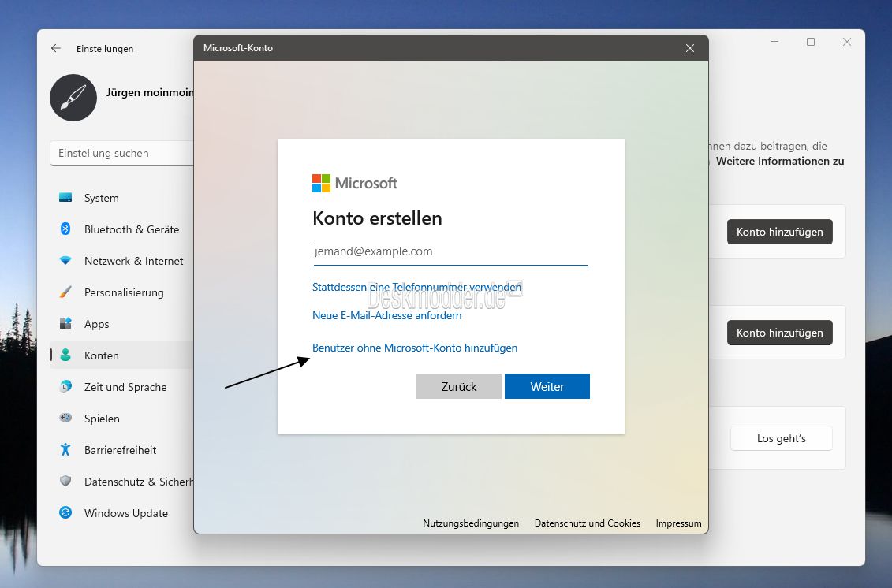Click the Bluetooth icon in sidebar

pyautogui.click(x=65, y=229)
